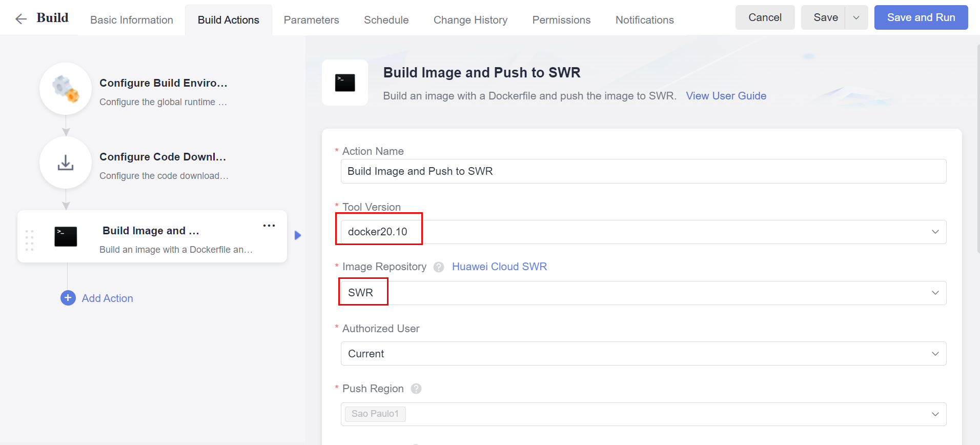Click the Image Repository help icon

click(x=439, y=267)
